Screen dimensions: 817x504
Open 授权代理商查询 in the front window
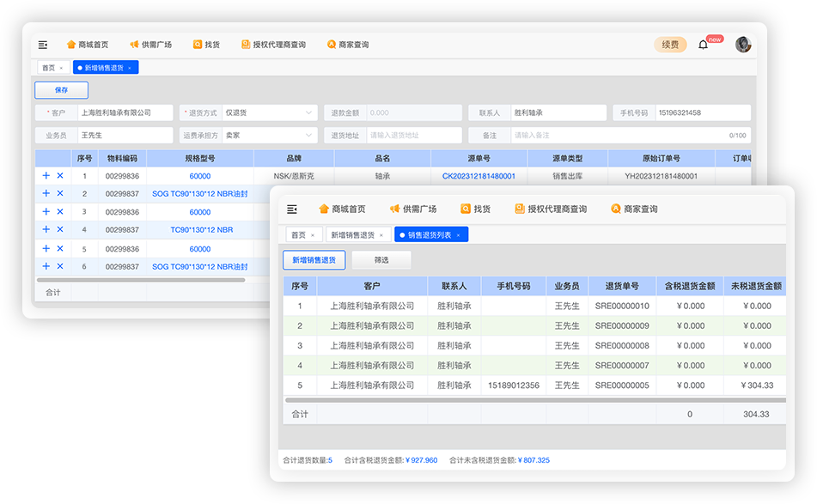551,209
